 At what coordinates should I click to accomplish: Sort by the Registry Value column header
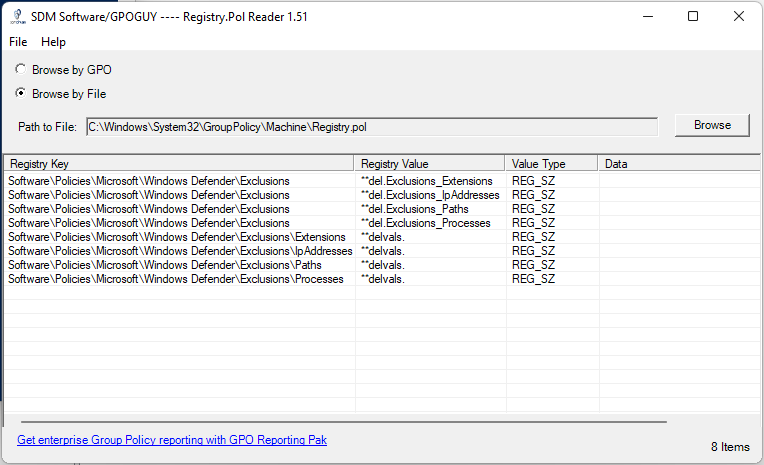click(430, 164)
